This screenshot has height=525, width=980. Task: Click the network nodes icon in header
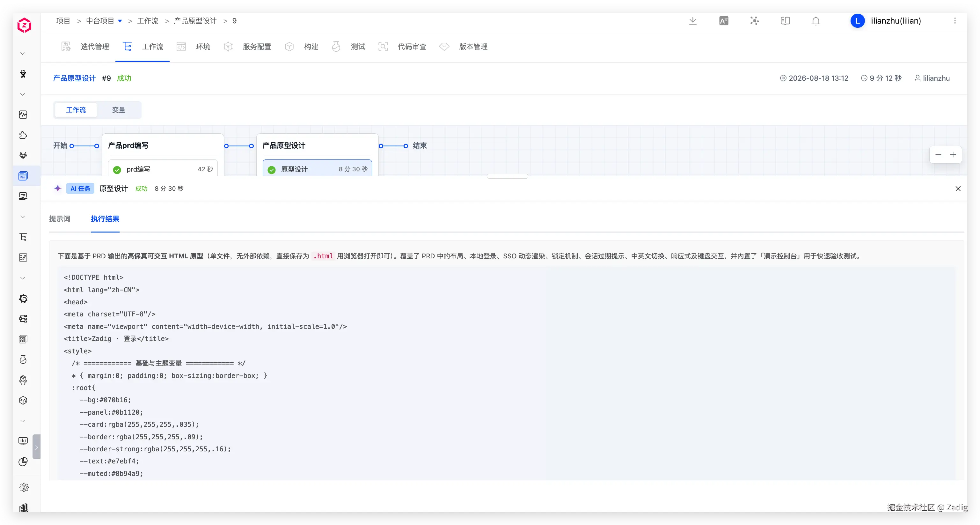754,21
